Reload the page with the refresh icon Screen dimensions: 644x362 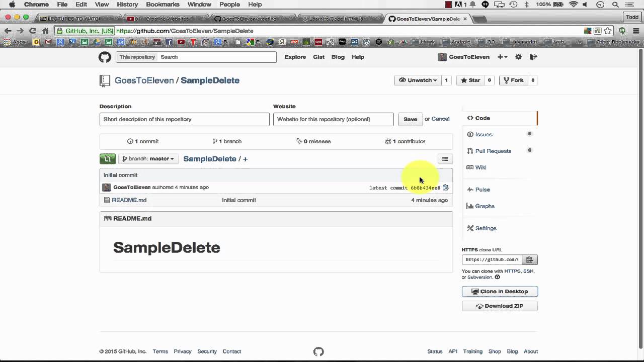(33, 31)
